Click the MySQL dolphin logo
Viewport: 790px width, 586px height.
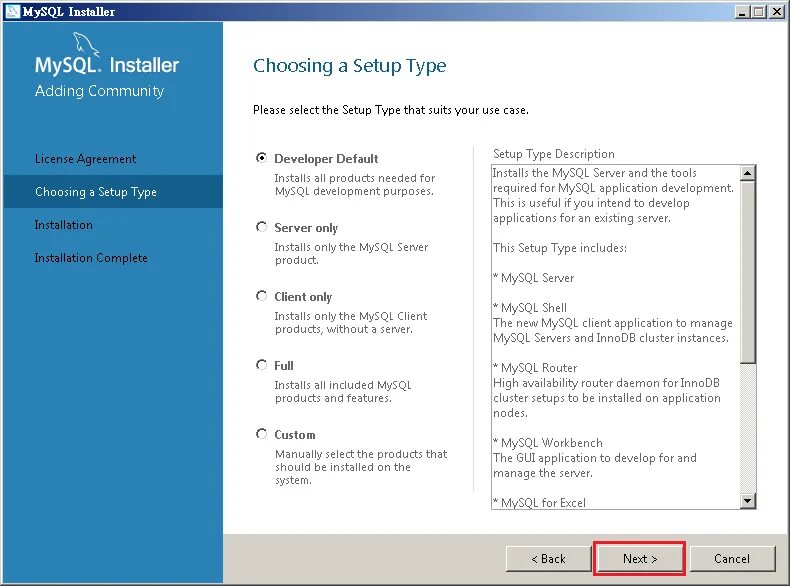85,43
